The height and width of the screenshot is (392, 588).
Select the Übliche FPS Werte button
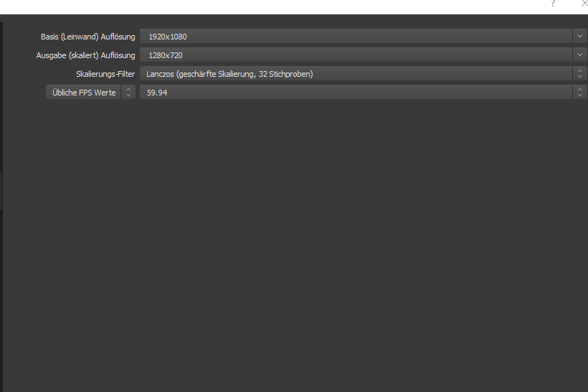83,92
